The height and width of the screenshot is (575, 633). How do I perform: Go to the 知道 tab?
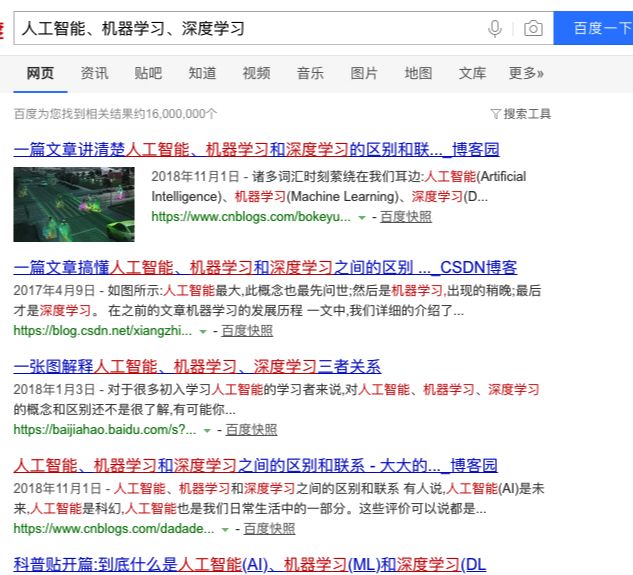coord(202,73)
